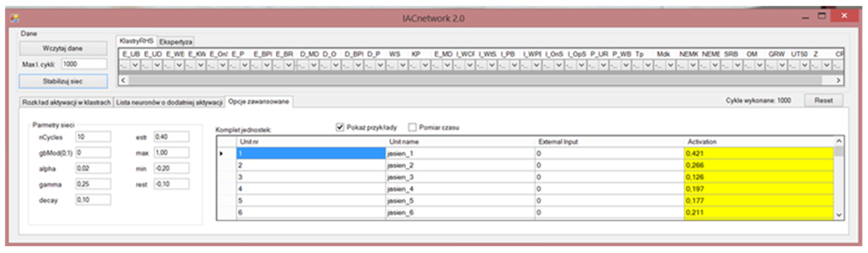Open the WS cluster dropdown

point(403,65)
